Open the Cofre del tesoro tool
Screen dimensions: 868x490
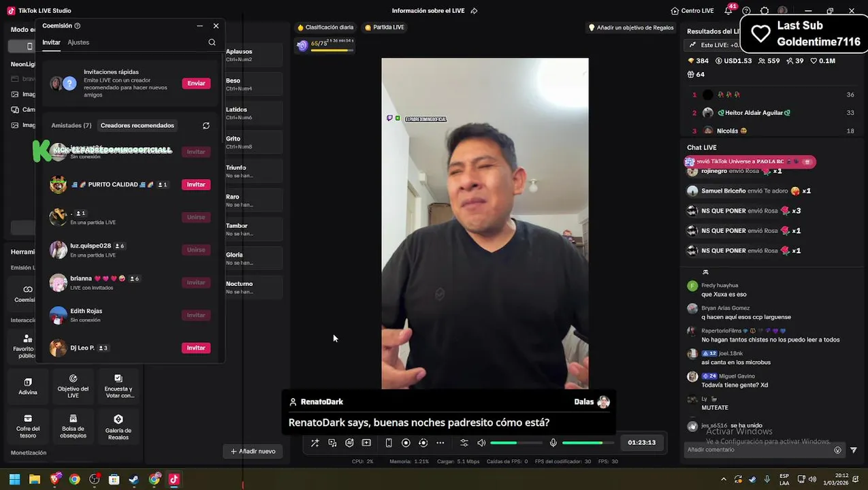28,426
